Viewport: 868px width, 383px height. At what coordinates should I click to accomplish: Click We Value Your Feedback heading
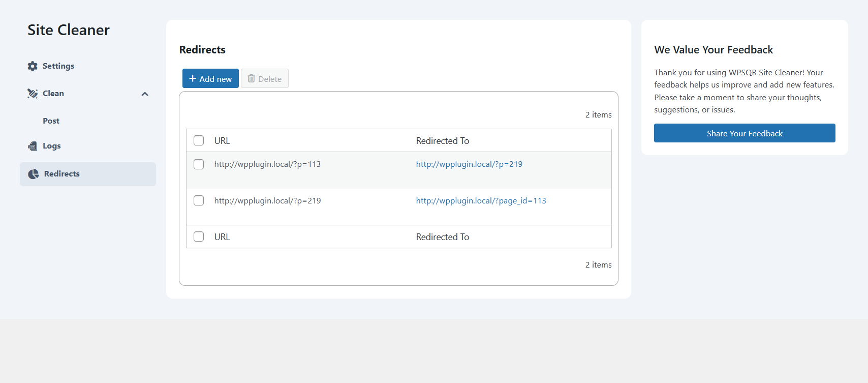point(714,50)
